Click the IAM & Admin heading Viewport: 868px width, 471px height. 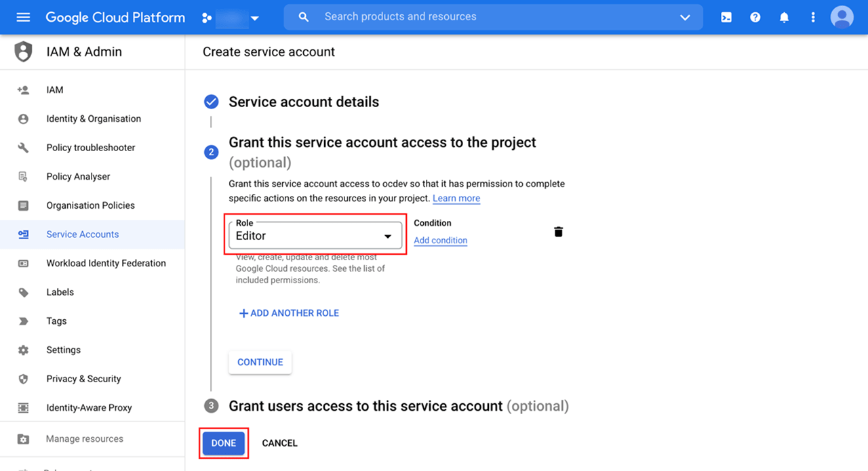point(84,52)
